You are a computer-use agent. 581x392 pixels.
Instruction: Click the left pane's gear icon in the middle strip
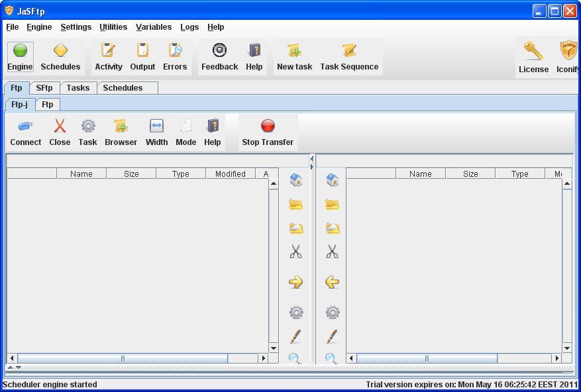pos(296,313)
